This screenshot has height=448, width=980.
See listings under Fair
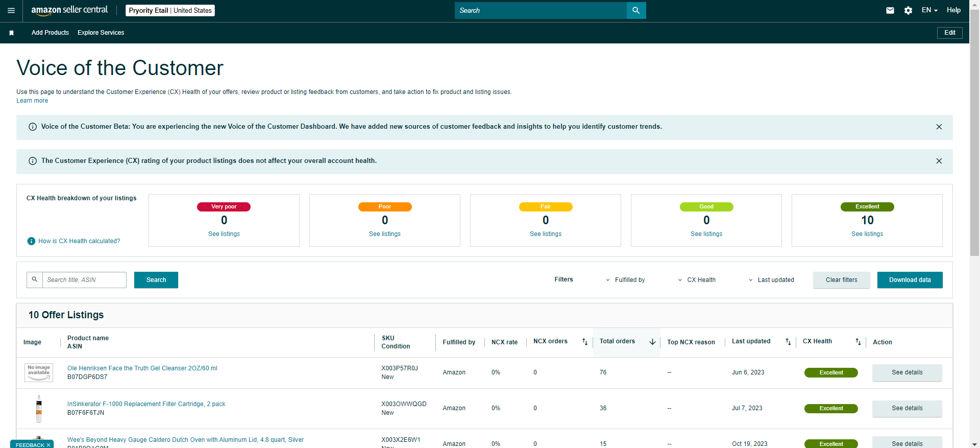click(x=546, y=234)
